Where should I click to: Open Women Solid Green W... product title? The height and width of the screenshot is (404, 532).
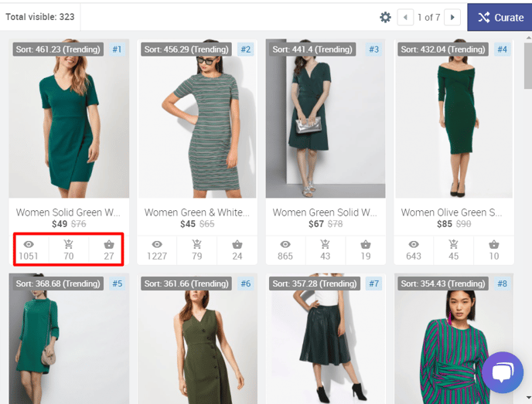tap(68, 212)
